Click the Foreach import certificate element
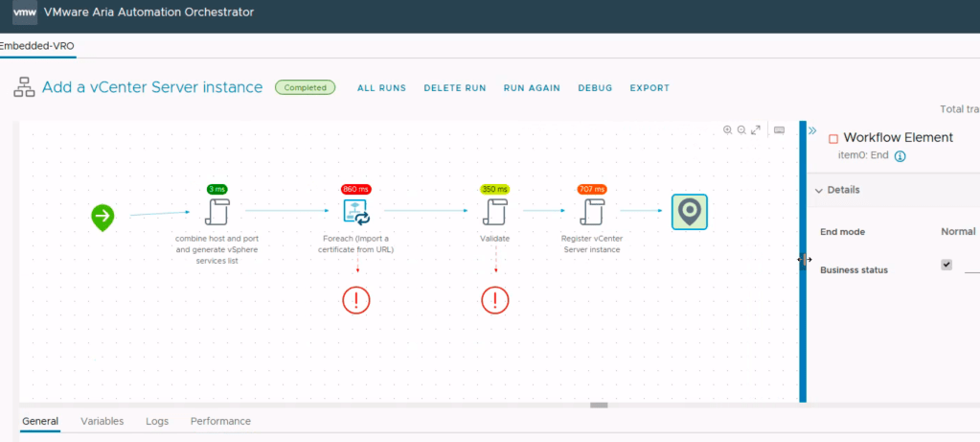 pos(356,212)
